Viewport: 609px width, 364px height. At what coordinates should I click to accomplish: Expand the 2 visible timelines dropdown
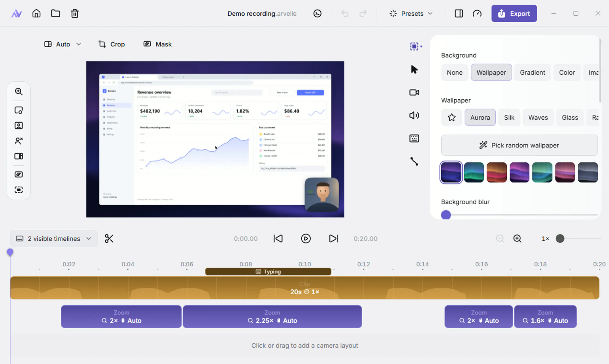[x=54, y=239]
